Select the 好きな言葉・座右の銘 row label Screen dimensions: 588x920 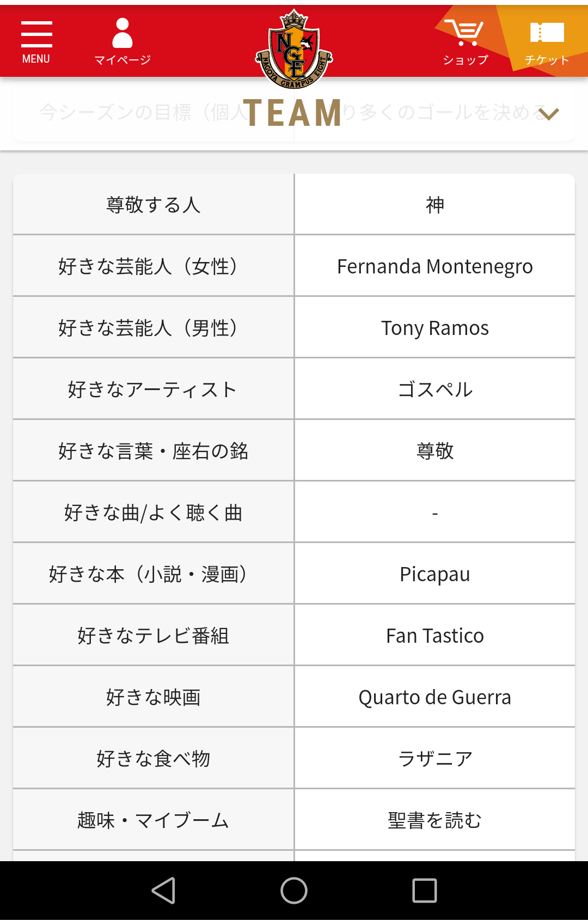coord(154,451)
